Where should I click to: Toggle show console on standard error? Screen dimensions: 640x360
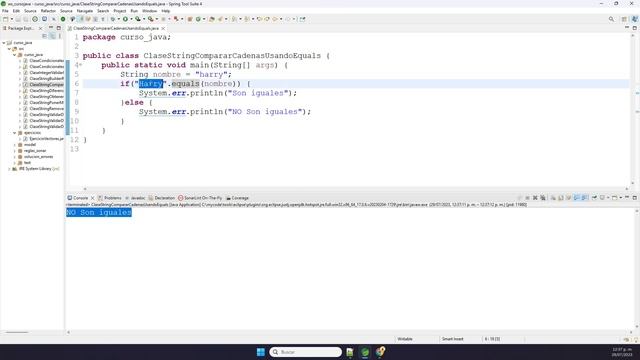(x=584, y=198)
